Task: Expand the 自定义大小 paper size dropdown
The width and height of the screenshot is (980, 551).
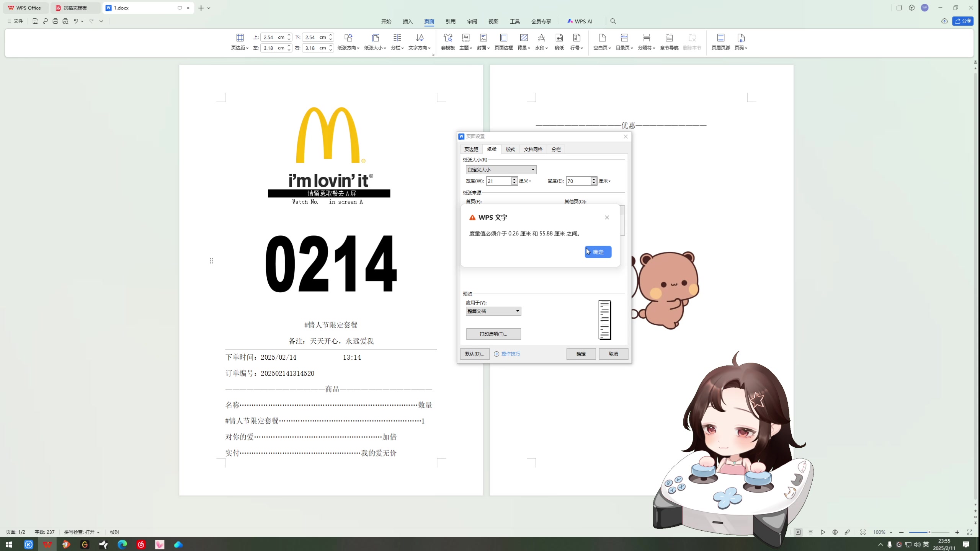Action: [501, 170]
